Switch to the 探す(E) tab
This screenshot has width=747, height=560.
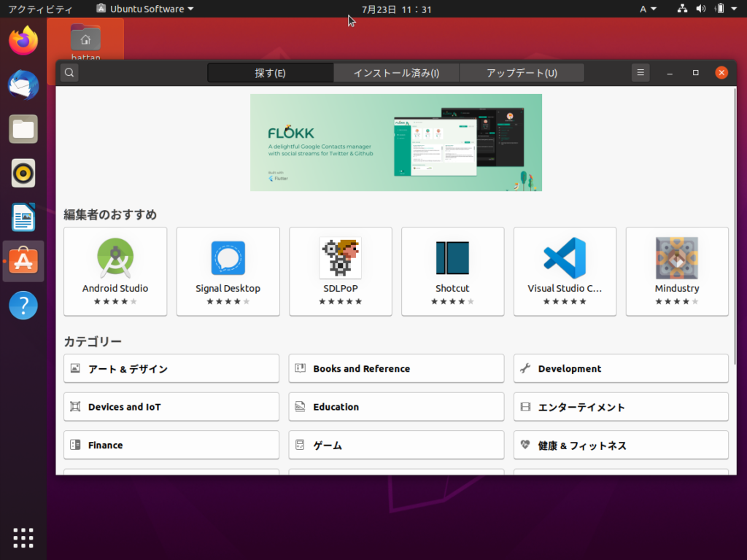tap(270, 73)
